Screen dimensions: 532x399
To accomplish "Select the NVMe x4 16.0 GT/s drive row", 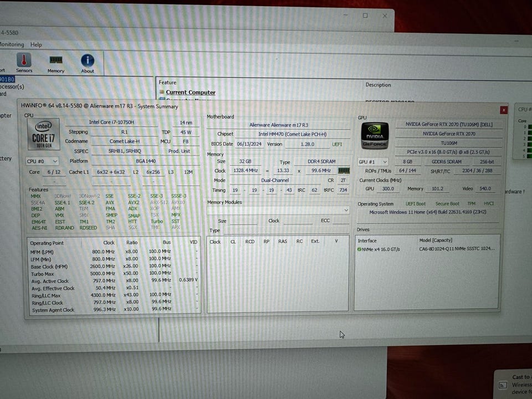I will pos(426,249).
